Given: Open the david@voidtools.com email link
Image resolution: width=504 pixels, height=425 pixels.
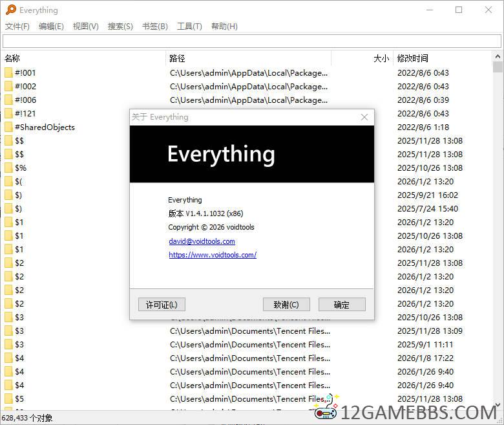Looking at the screenshot, I should [x=202, y=241].
